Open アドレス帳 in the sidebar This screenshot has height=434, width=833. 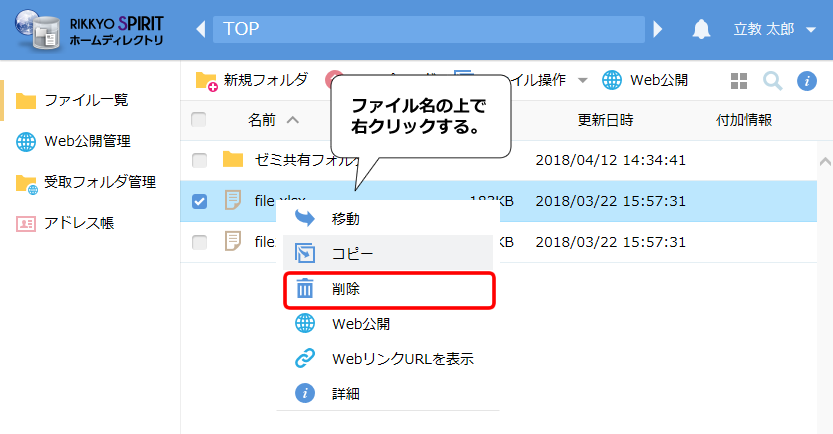(x=65, y=224)
